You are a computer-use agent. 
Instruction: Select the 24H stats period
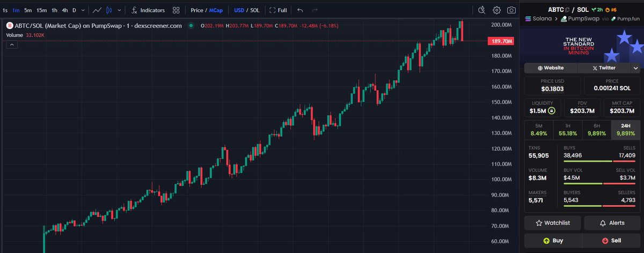[626, 129]
